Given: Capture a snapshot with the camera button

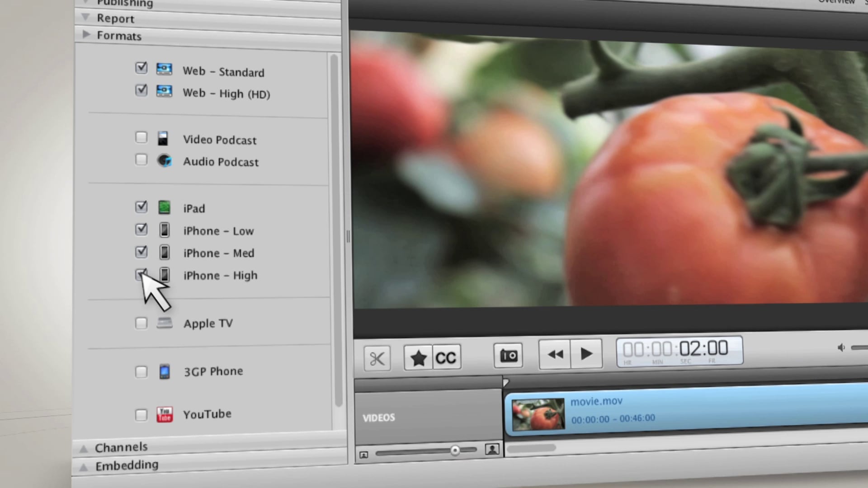Looking at the screenshot, I should point(508,356).
